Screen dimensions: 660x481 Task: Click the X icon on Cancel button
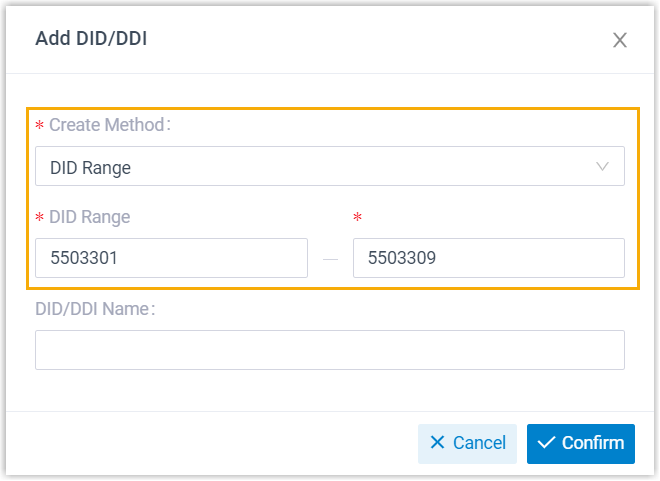pos(437,443)
